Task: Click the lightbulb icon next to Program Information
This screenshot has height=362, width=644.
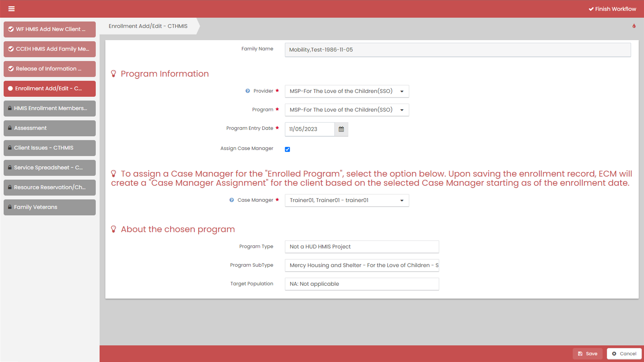Action: 113,74
